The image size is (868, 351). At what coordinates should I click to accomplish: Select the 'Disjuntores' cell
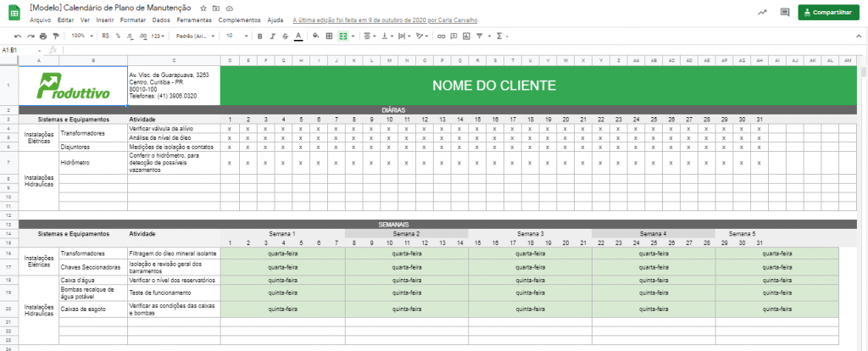[93, 148]
